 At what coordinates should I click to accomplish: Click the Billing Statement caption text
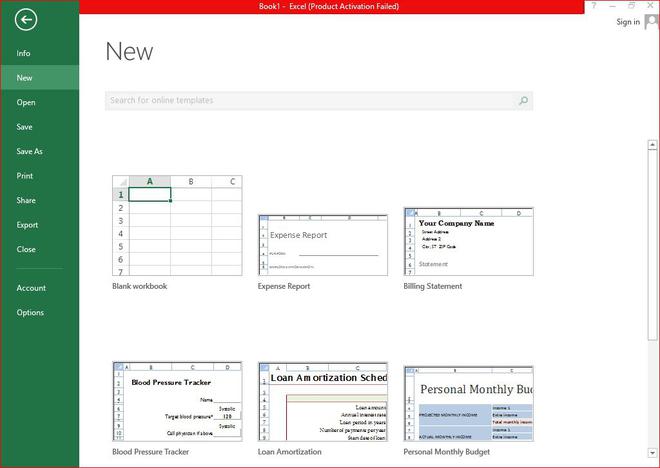coord(432,286)
